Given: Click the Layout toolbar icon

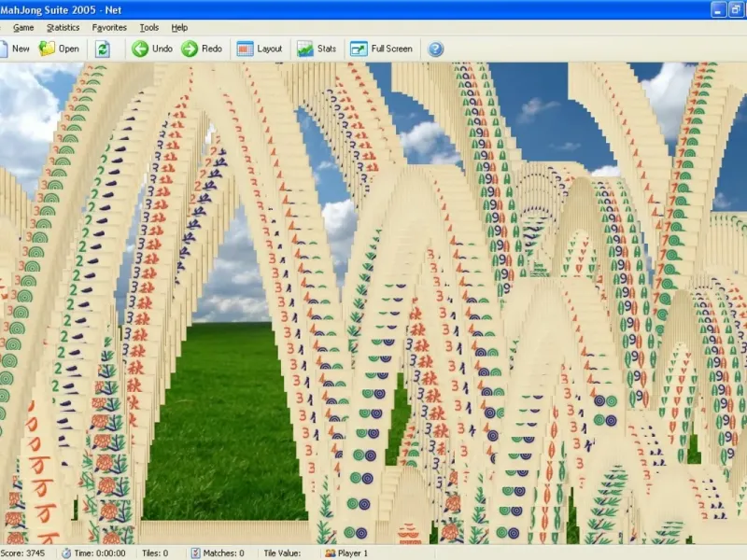Looking at the screenshot, I should [245, 49].
